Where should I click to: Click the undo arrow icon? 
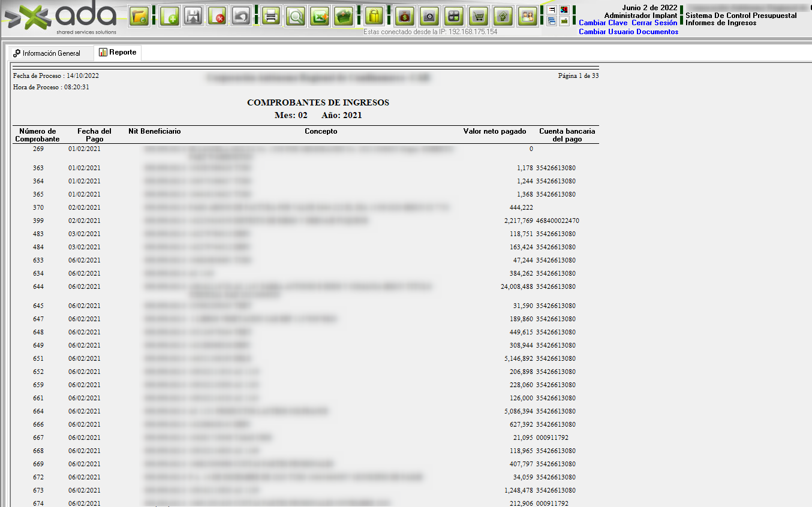coord(241,16)
